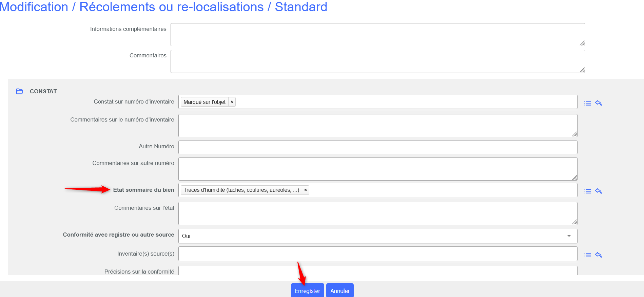This screenshot has width=644, height=297.
Task: Click the CONSTAT section folder icon
Action: 20,91
